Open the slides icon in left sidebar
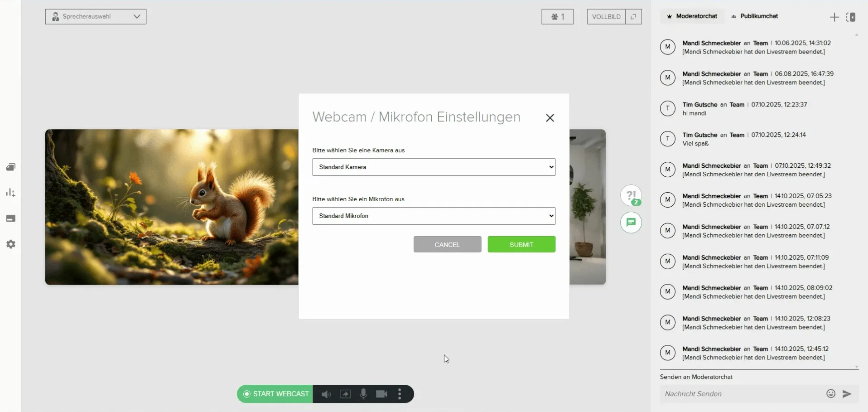Screen dimensions: 868x412 11,167
